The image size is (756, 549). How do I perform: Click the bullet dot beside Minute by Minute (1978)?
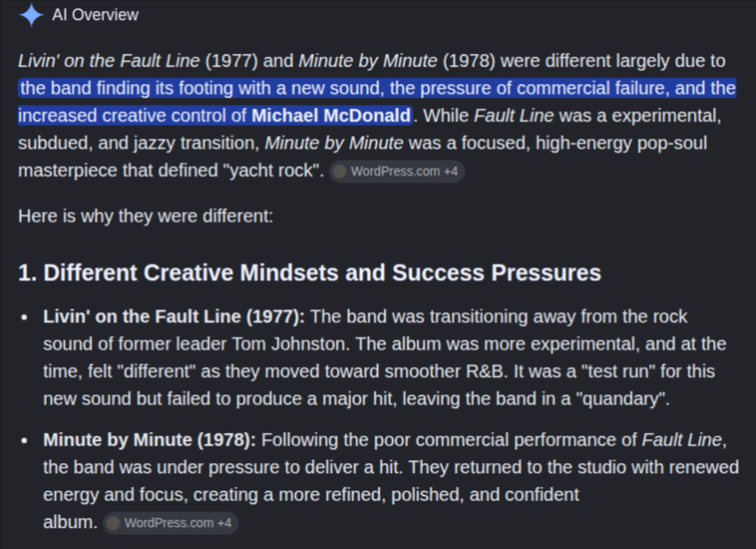[x=25, y=441]
